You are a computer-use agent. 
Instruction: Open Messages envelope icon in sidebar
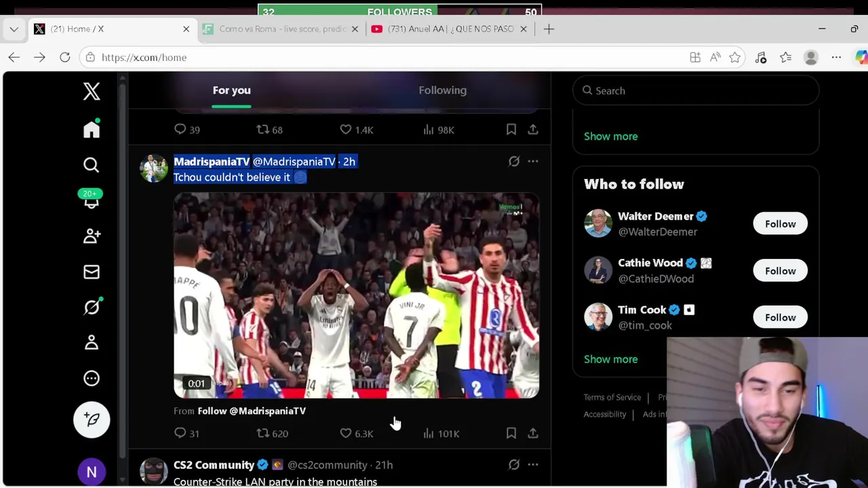click(x=92, y=272)
